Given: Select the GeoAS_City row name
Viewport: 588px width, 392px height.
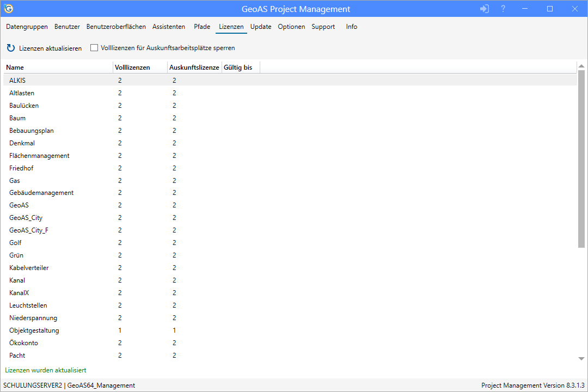Looking at the screenshot, I should 26,218.
